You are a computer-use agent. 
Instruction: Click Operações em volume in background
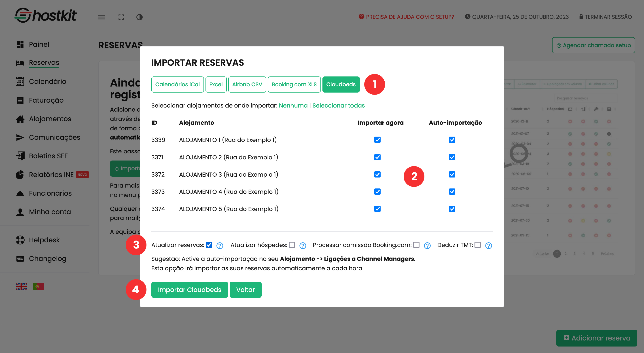coord(563,84)
